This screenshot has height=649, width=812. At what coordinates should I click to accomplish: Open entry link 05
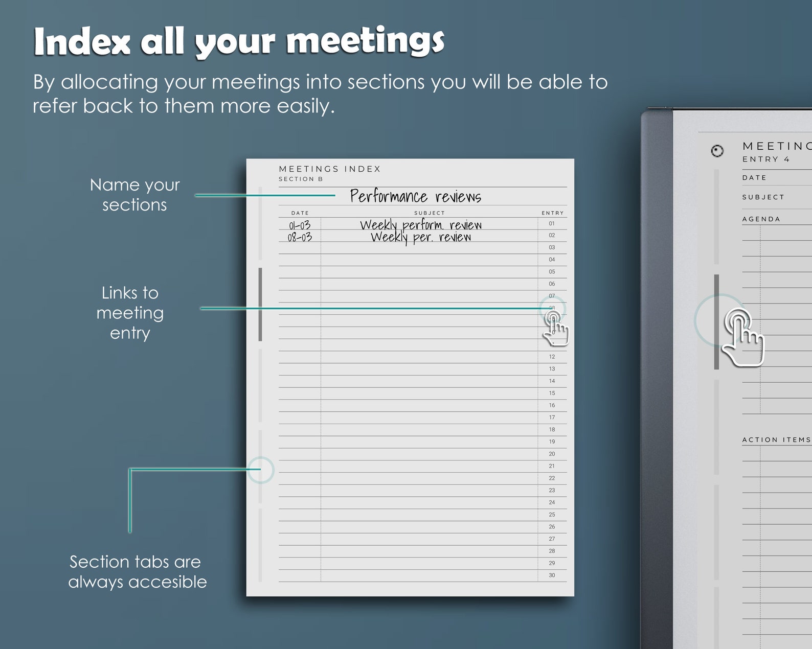click(x=552, y=272)
